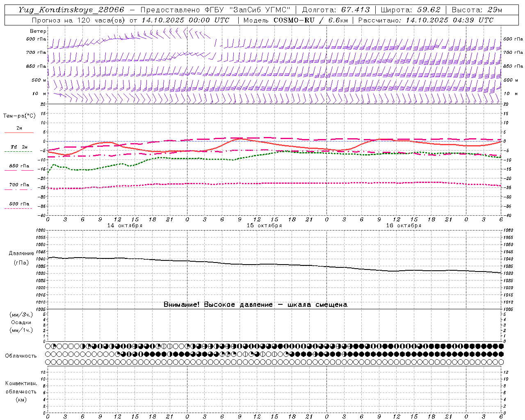Viewport: 525px width, 420px height.
Task: Click the Конвективн. label
Action: [21, 383]
